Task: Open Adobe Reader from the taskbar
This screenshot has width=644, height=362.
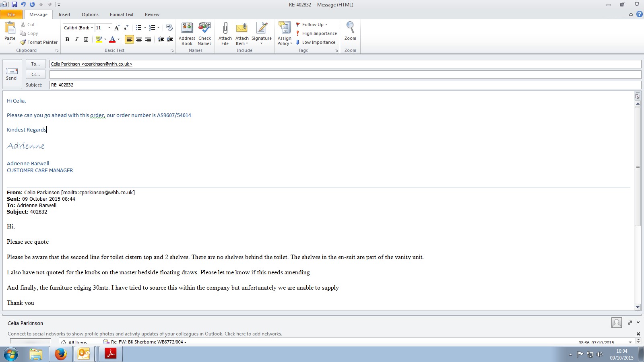Action: click(x=111, y=354)
